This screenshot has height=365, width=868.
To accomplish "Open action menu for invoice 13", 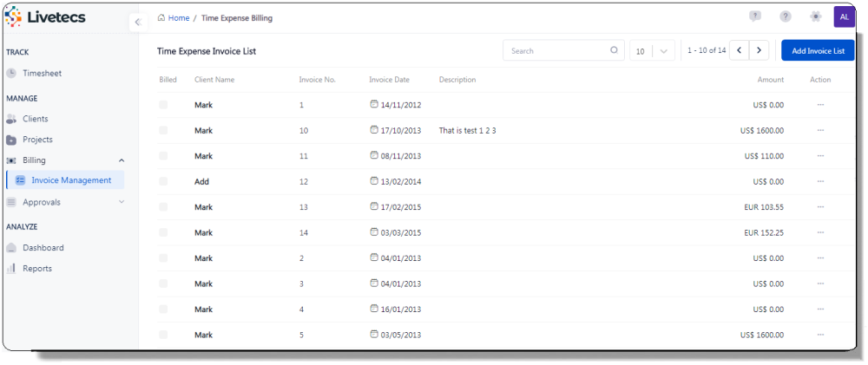I will coord(820,207).
